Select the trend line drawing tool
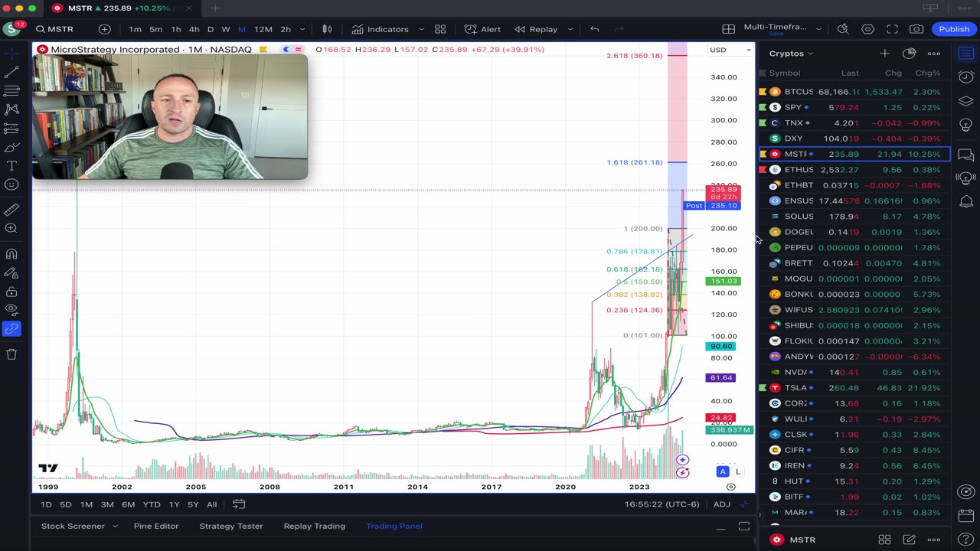 pos(11,73)
